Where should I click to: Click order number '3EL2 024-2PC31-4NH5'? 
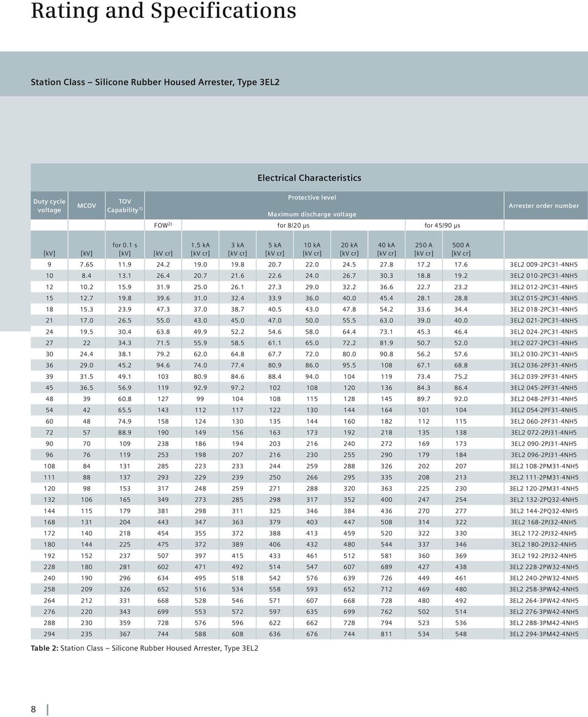544,332
